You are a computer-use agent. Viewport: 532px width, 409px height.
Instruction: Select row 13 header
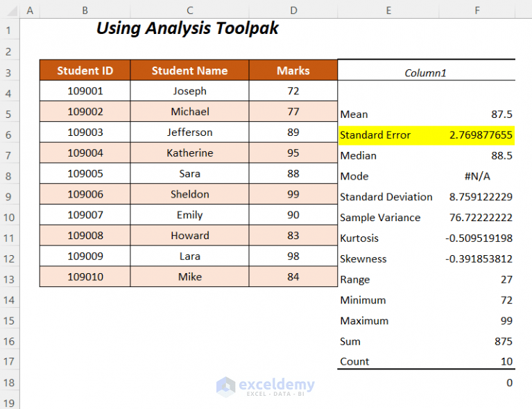tap(9, 279)
